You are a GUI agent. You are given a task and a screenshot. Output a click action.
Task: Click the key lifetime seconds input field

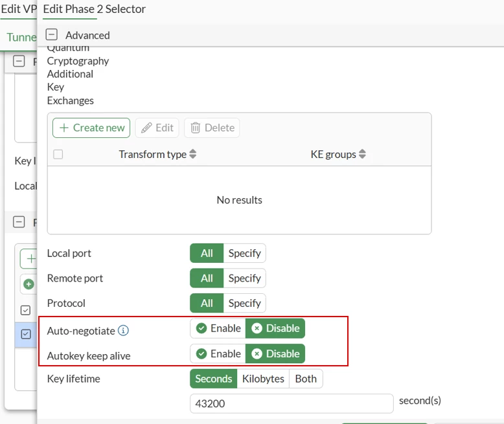pyautogui.click(x=292, y=403)
